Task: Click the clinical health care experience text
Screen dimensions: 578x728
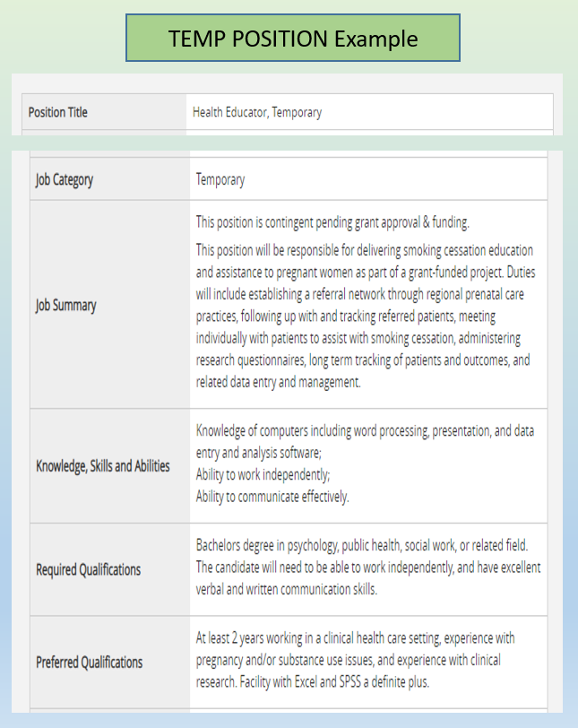Action: (x=355, y=638)
